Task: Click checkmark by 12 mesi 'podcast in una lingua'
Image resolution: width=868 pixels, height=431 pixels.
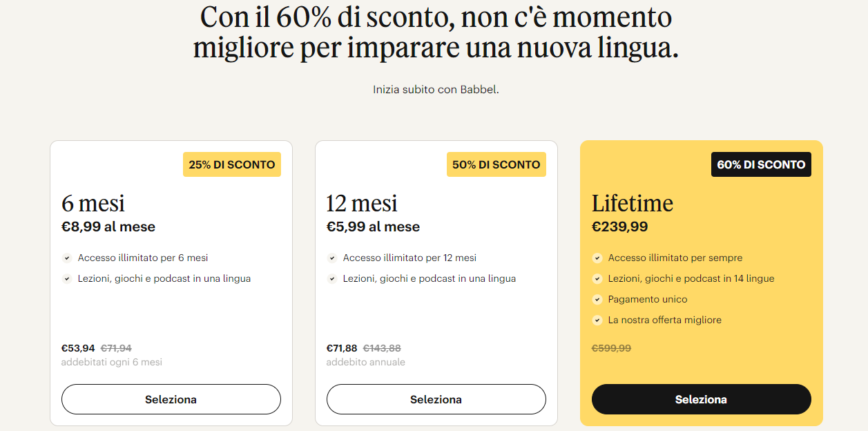Action: pos(332,279)
